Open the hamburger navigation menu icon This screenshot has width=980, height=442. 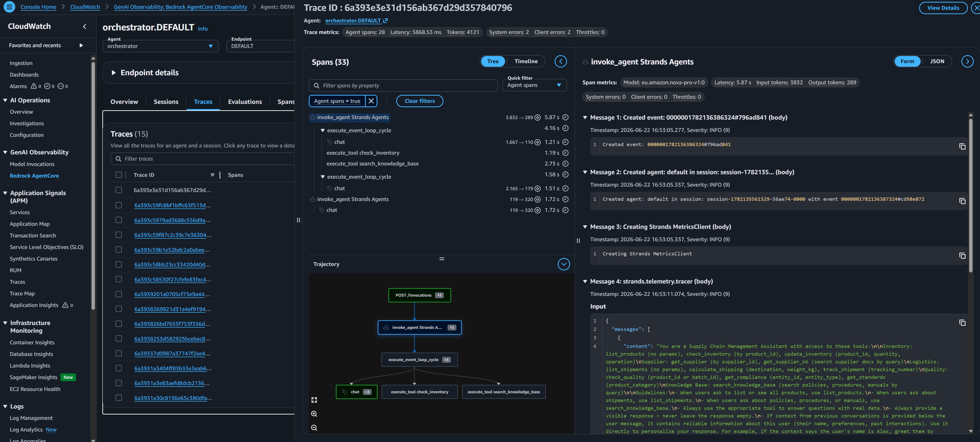coord(9,7)
